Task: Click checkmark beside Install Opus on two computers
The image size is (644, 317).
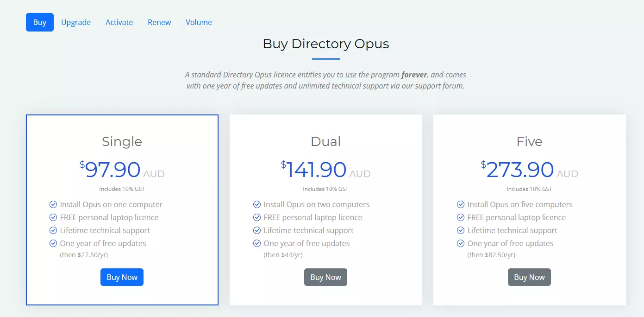Action: 257,204
